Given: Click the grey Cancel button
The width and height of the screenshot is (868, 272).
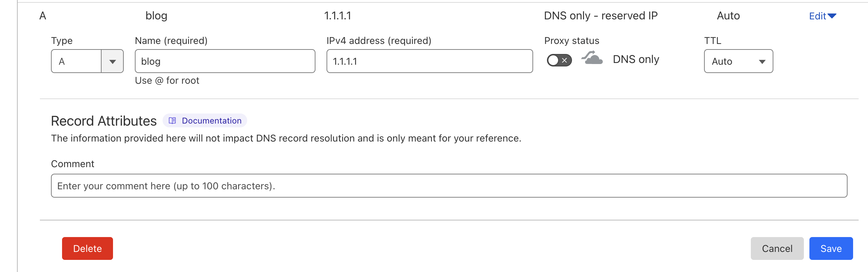Looking at the screenshot, I should (777, 248).
